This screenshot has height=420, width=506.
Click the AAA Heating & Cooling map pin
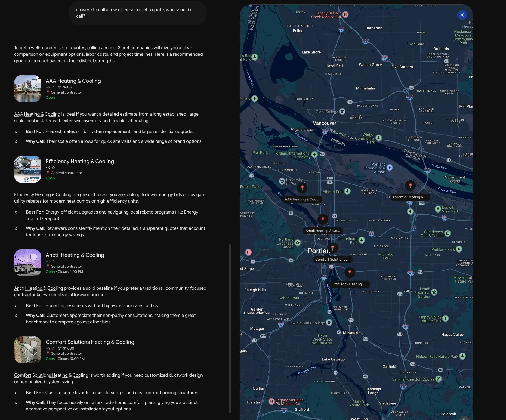[x=302, y=187]
